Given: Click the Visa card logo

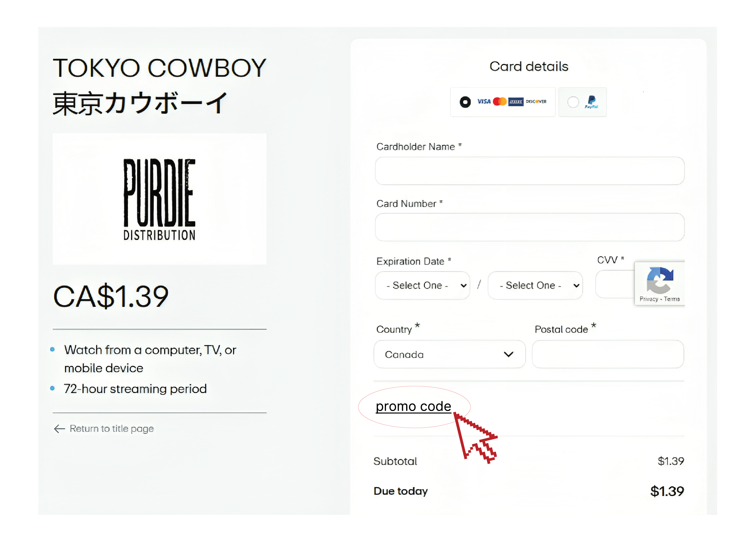Looking at the screenshot, I should point(484,102).
